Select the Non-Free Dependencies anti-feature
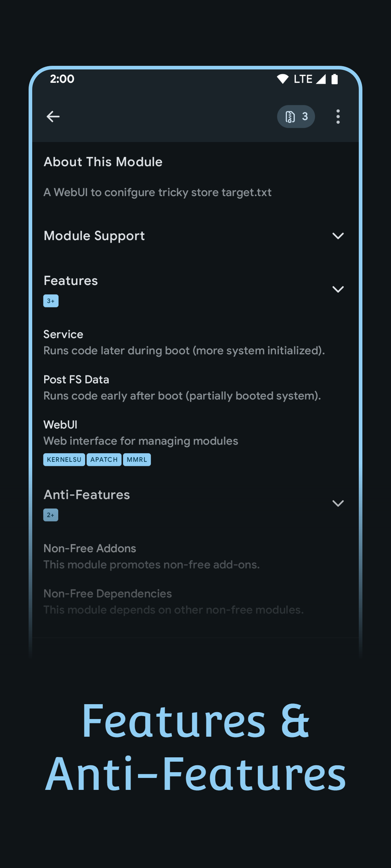The image size is (391, 868). pos(173,601)
